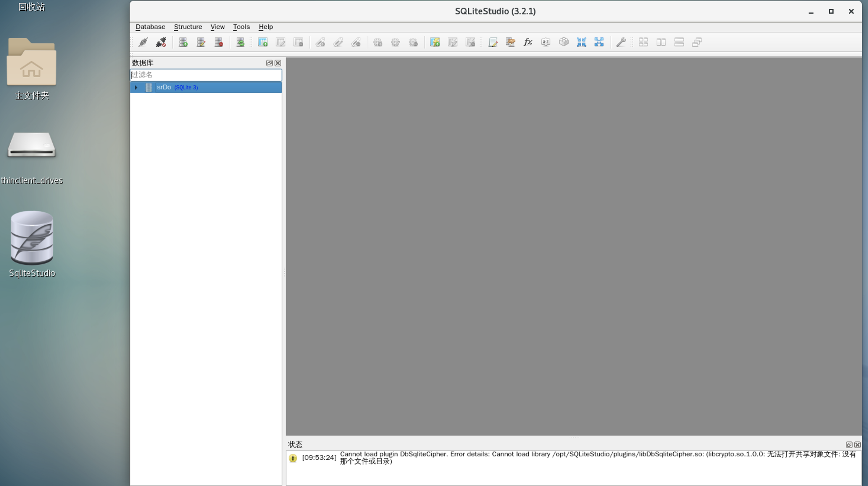Click Refresh database schema icon

pyautogui.click(x=240, y=43)
